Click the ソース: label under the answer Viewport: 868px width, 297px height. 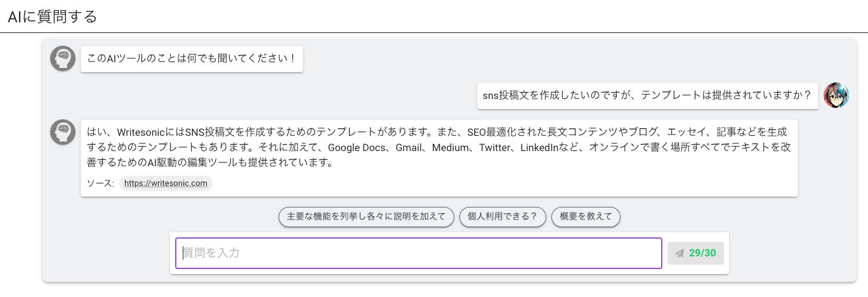(100, 183)
